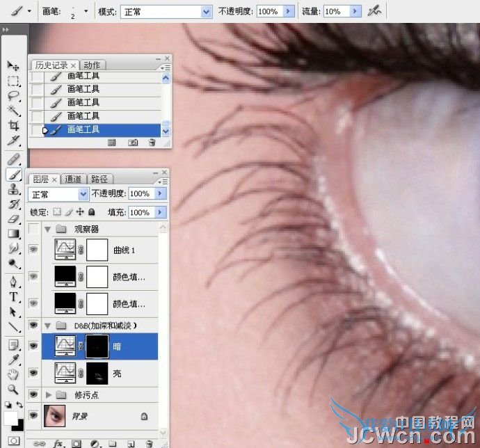Open layer opacity slider arrow

[160, 193]
